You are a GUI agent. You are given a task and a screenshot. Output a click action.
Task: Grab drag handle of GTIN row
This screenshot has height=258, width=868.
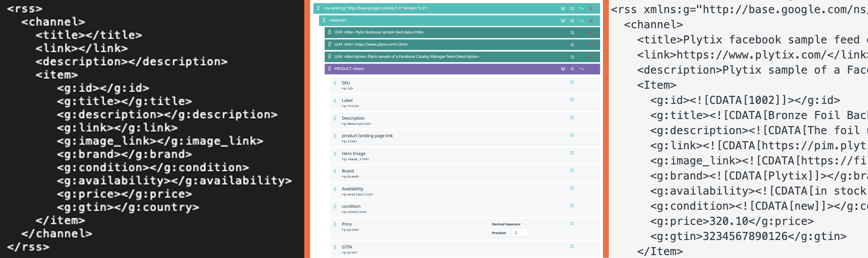pos(335,248)
